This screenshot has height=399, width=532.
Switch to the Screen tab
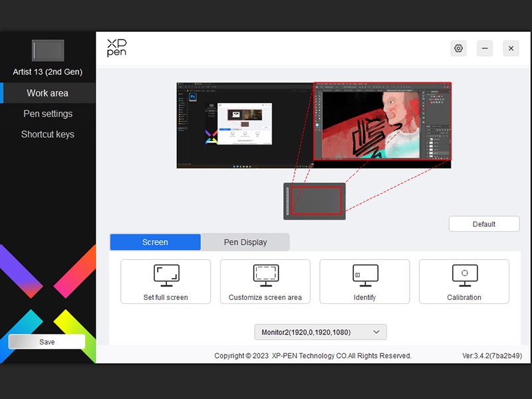point(155,242)
